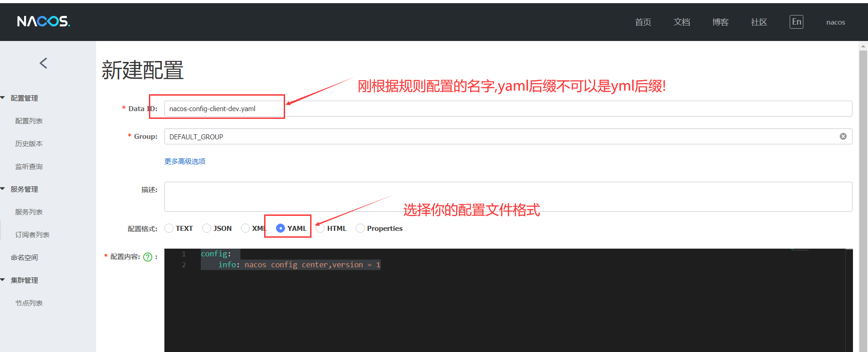The height and width of the screenshot is (352, 868).
Task: Open the 配置内容 help question icon
Action: click(148, 257)
